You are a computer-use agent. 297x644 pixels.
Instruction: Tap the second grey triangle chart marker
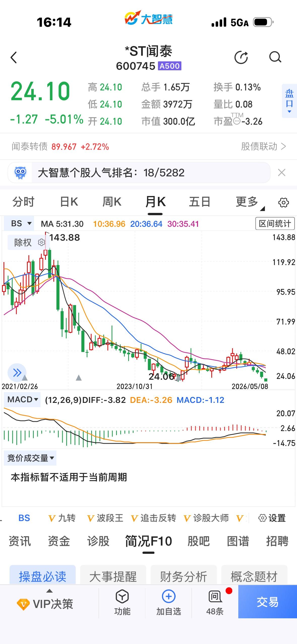79,377
